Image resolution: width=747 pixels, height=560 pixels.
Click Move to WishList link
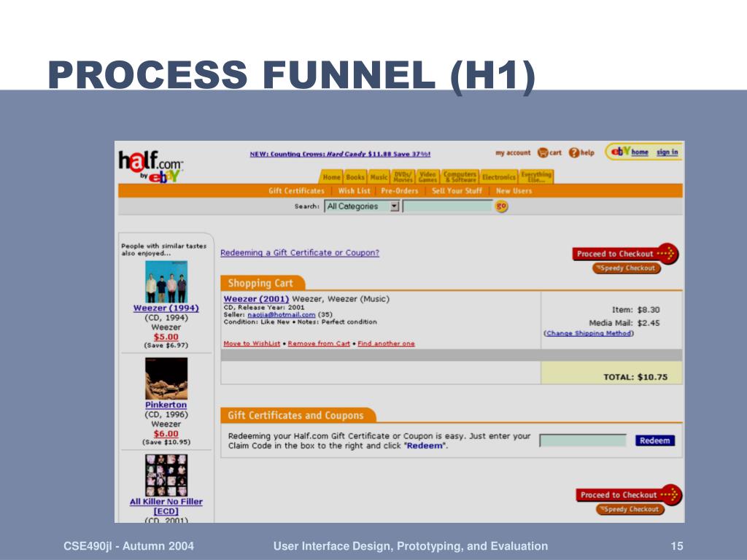coord(252,344)
